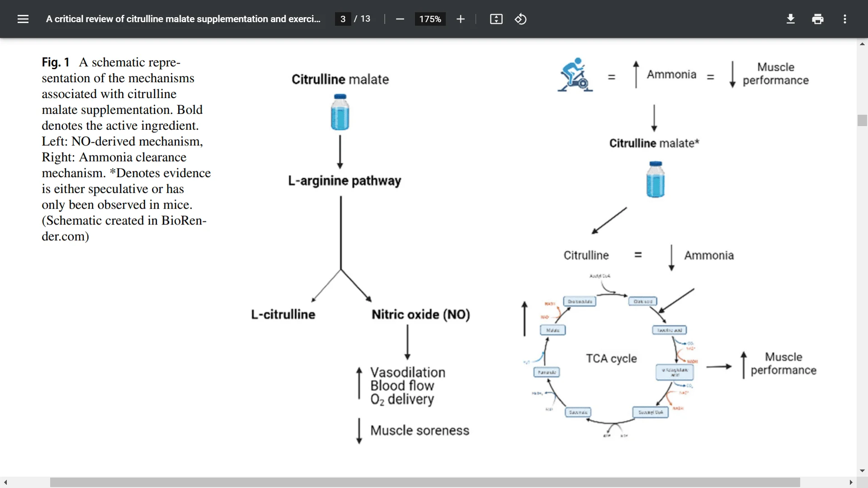Print the document
868x488 pixels.
pos(818,19)
